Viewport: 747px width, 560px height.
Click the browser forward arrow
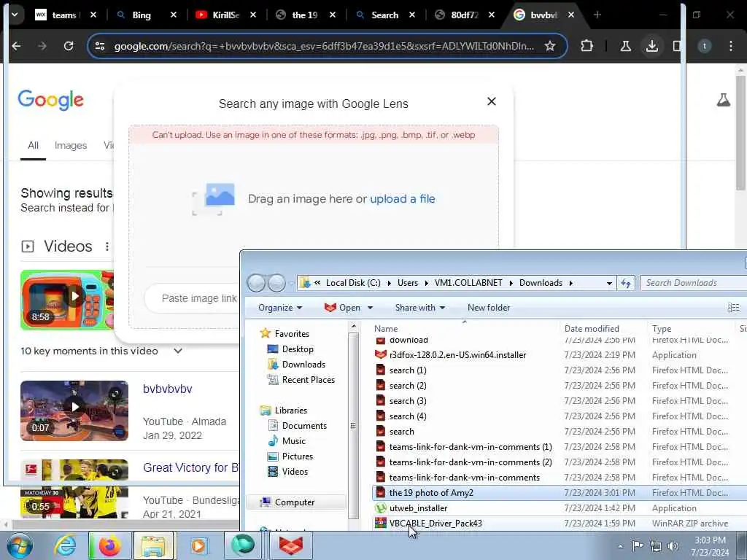point(42,46)
